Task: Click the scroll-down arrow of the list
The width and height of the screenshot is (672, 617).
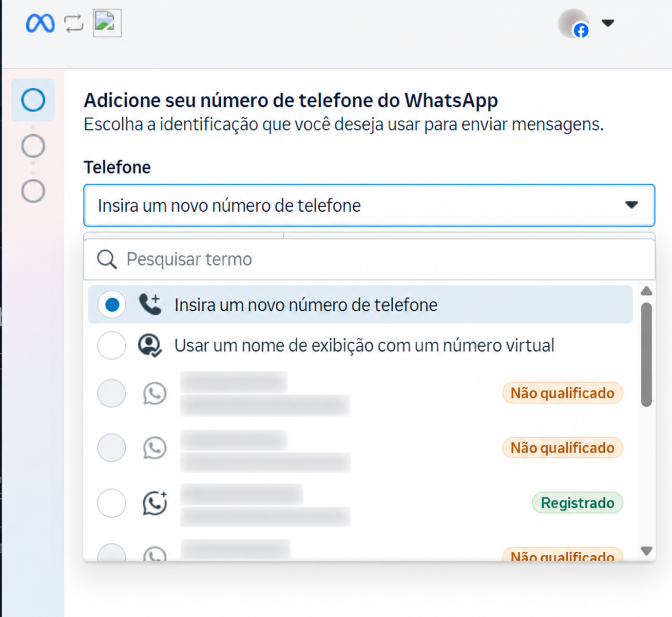Action: pyautogui.click(x=647, y=551)
